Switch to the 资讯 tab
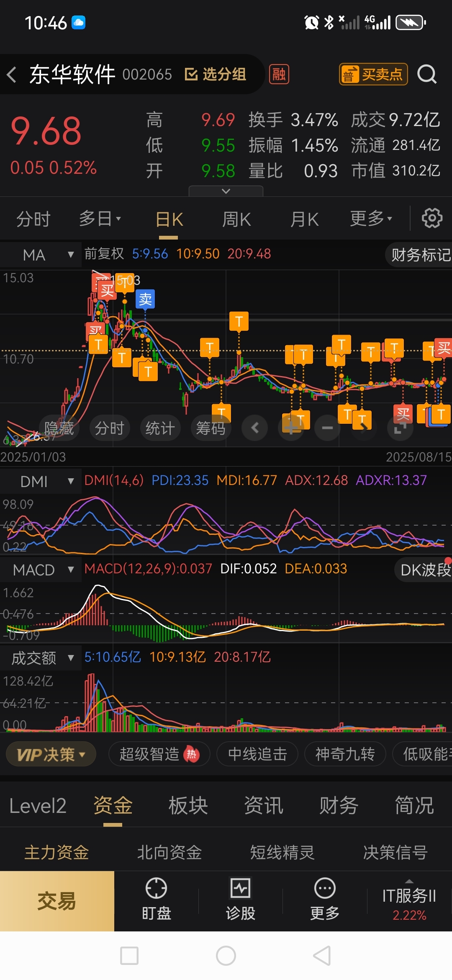452x980 pixels. pos(264,806)
